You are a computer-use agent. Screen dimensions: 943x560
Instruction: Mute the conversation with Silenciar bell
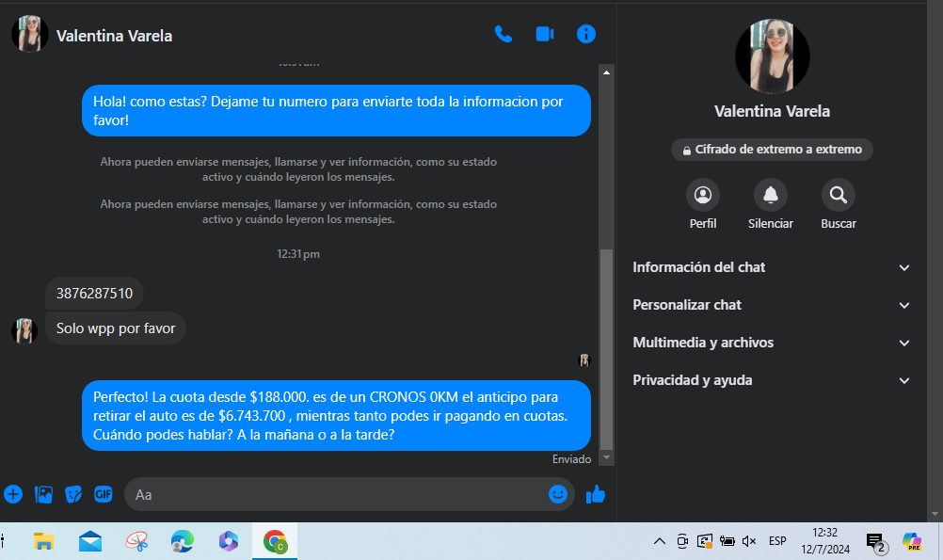[770, 196]
